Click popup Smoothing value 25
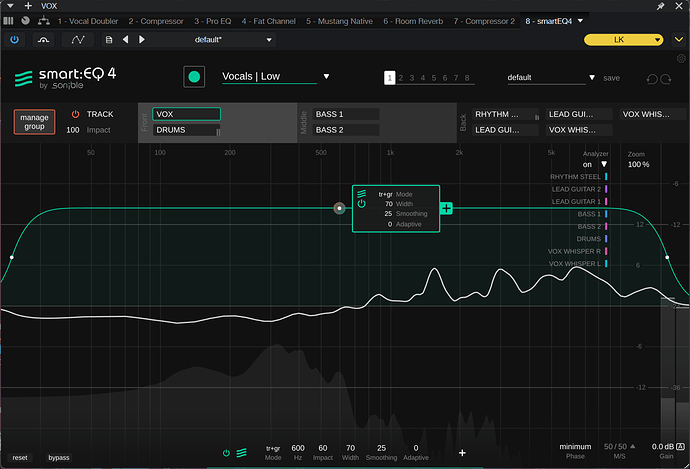The width and height of the screenshot is (690, 469). coord(388,213)
